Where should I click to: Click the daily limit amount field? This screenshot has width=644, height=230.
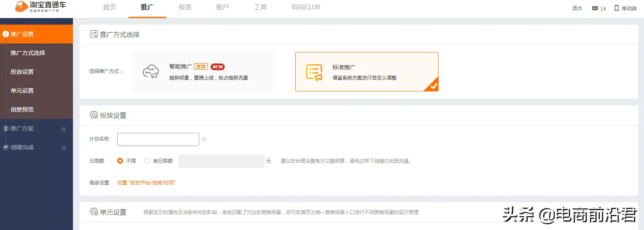pyautogui.click(x=221, y=161)
